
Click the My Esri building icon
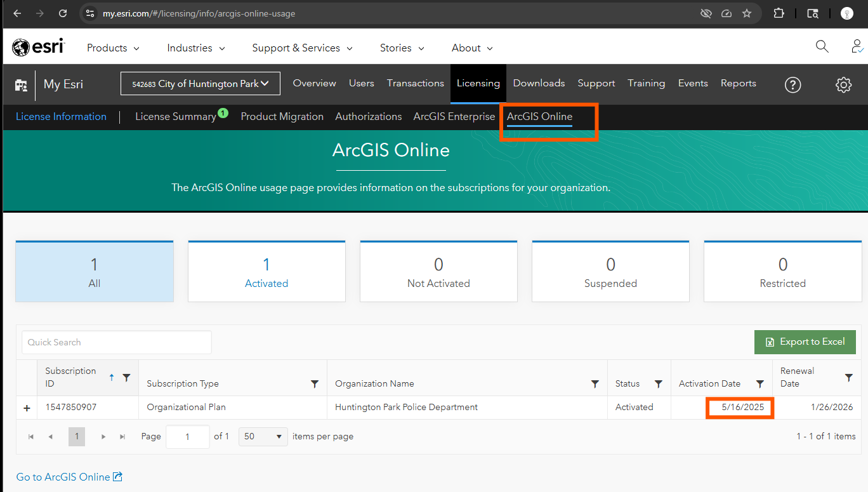coord(21,84)
